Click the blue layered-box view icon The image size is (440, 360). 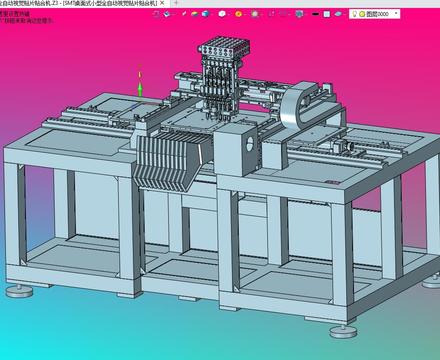(x=168, y=14)
